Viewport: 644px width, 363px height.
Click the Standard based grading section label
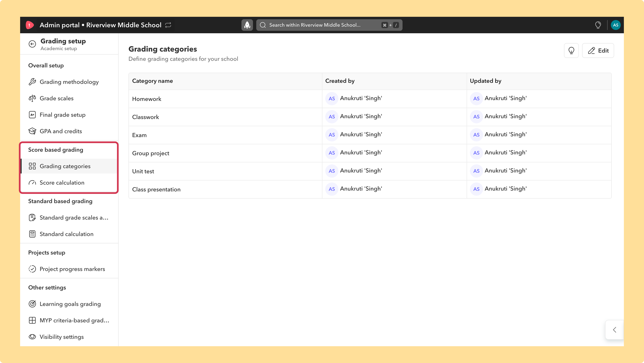point(60,201)
